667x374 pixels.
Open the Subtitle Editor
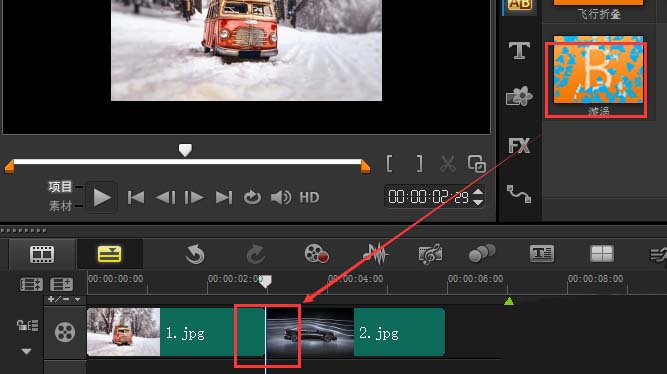tap(542, 254)
